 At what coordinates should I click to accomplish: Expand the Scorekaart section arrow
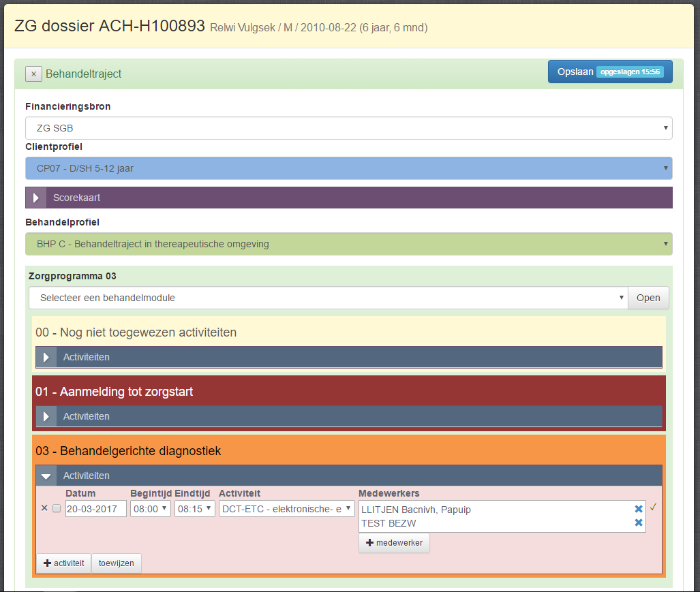[x=36, y=198]
